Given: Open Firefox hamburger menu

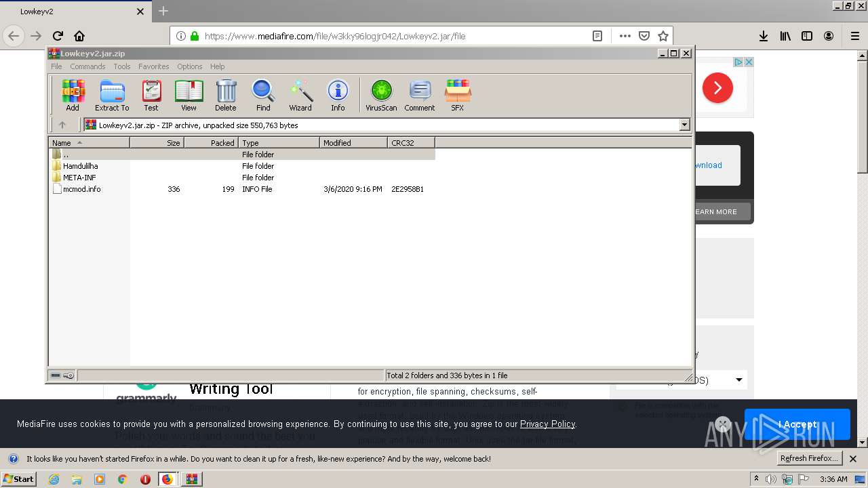Looking at the screenshot, I should coord(855,36).
